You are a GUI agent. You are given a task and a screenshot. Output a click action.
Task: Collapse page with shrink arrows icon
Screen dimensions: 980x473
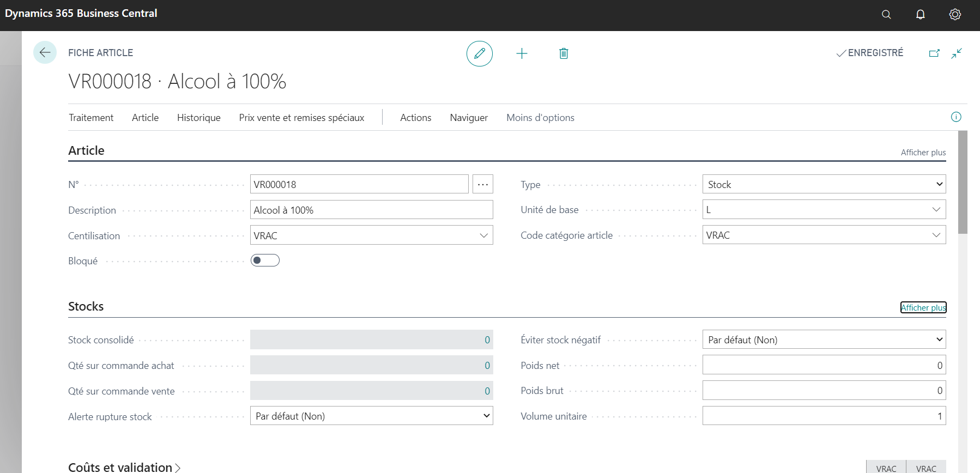point(957,53)
